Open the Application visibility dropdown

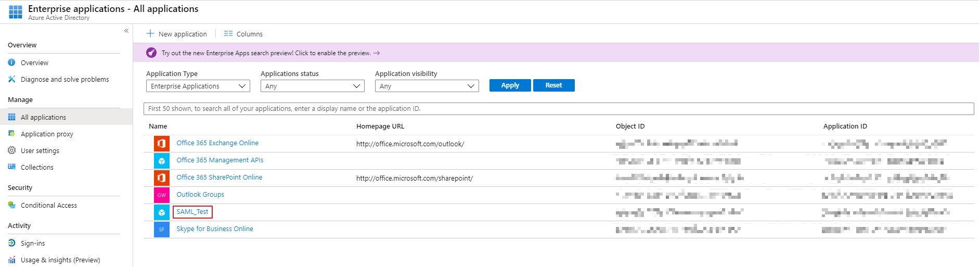click(427, 86)
